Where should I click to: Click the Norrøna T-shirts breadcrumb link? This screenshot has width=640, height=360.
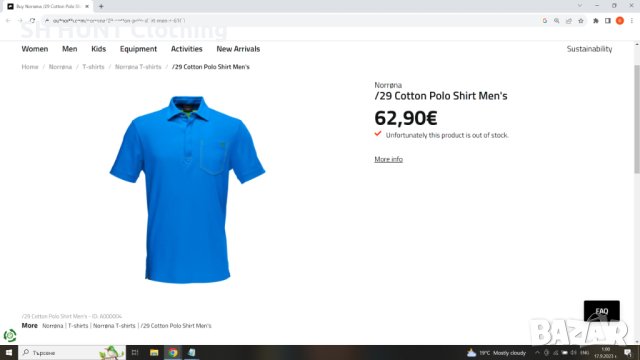pyautogui.click(x=138, y=67)
